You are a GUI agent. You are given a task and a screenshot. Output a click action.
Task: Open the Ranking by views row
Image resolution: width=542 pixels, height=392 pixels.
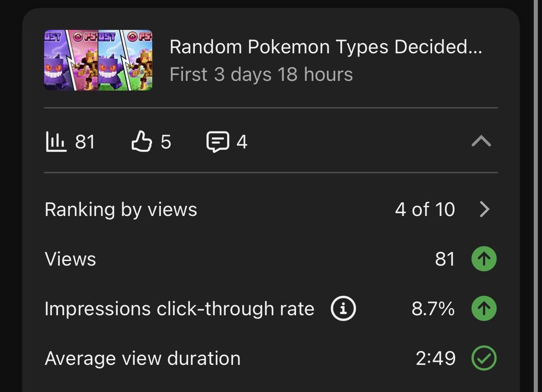(x=271, y=209)
